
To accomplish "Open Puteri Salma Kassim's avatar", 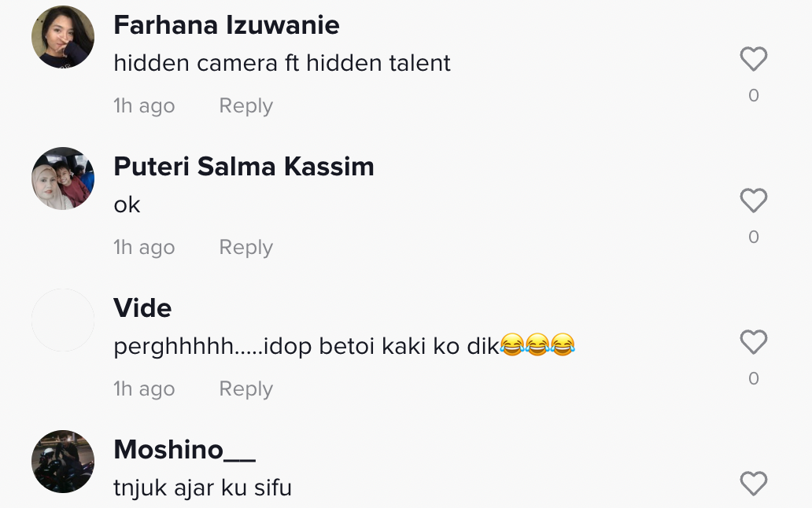I will pos(63,179).
